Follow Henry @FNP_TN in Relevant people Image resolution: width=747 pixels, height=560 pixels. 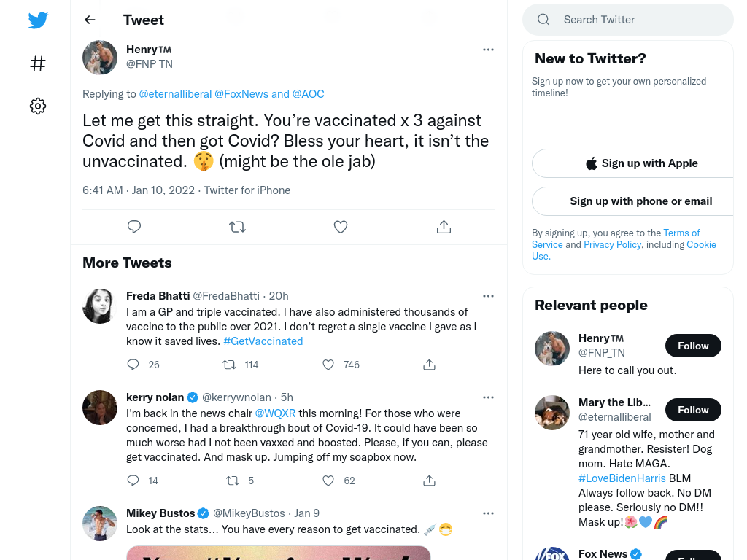693,346
